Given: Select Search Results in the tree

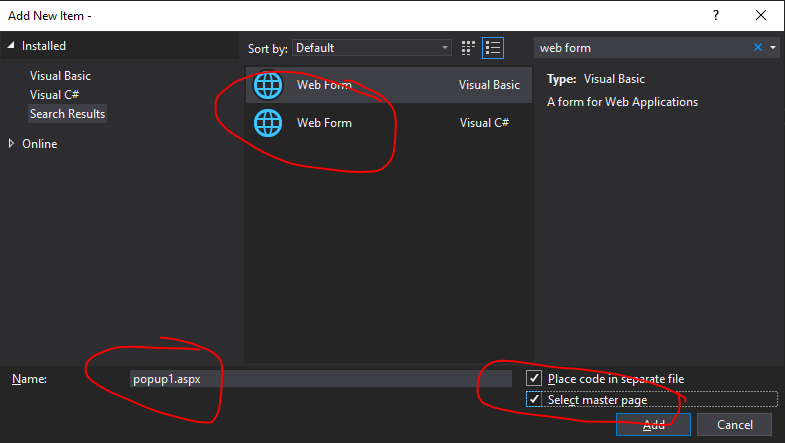Looking at the screenshot, I should tap(68, 114).
